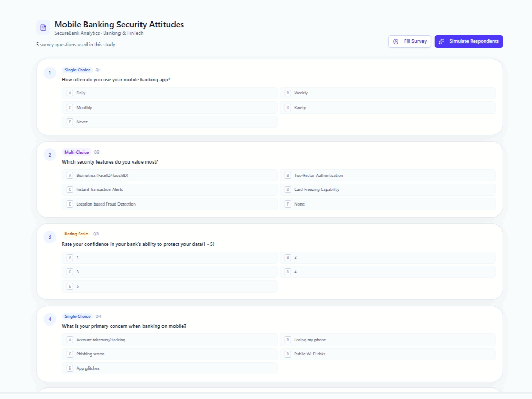Select rating 4 for bank confidence

pyautogui.click(x=387, y=272)
